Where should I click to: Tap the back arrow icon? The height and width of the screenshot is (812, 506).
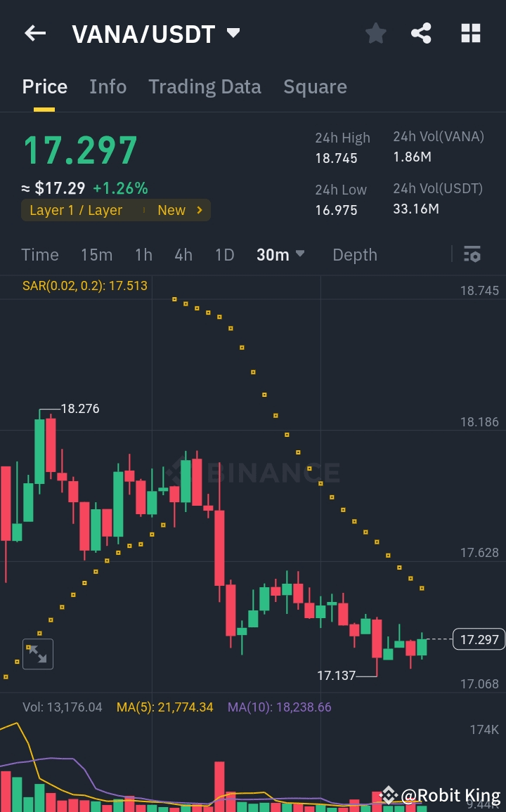[x=35, y=33]
